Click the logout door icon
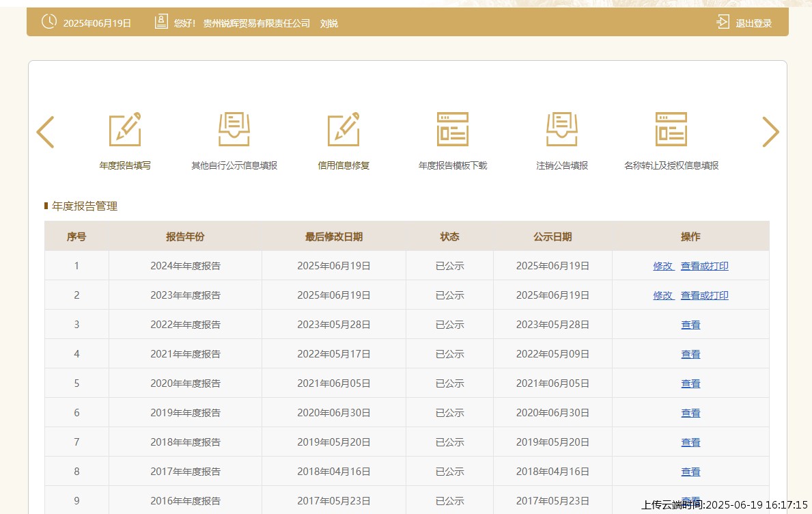812x514 pixels. [723, 22]
